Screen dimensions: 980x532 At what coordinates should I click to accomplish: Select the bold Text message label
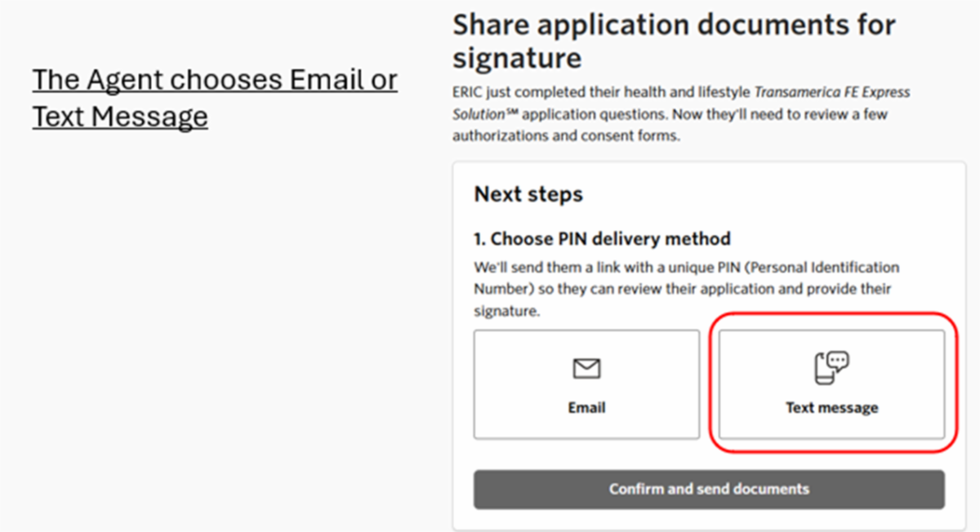[x=831, y=407]
